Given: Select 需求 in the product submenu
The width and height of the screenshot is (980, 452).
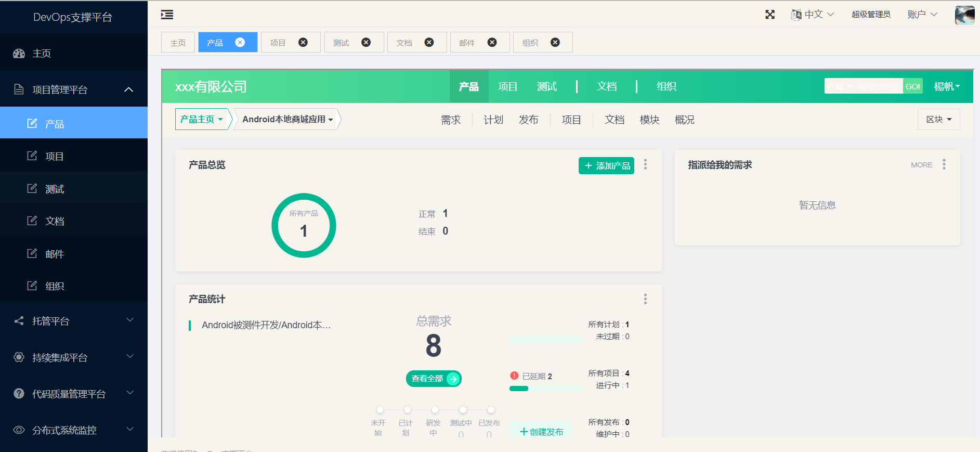Looking at the screenshot, I should point(450,120).
